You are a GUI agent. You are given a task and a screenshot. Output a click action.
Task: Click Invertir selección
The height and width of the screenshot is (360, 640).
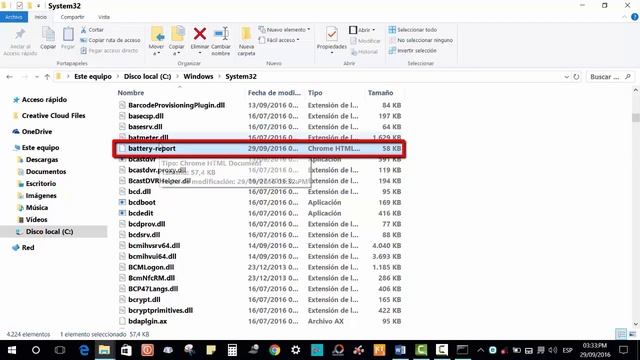pyautogui.click(x=413, y=51)
